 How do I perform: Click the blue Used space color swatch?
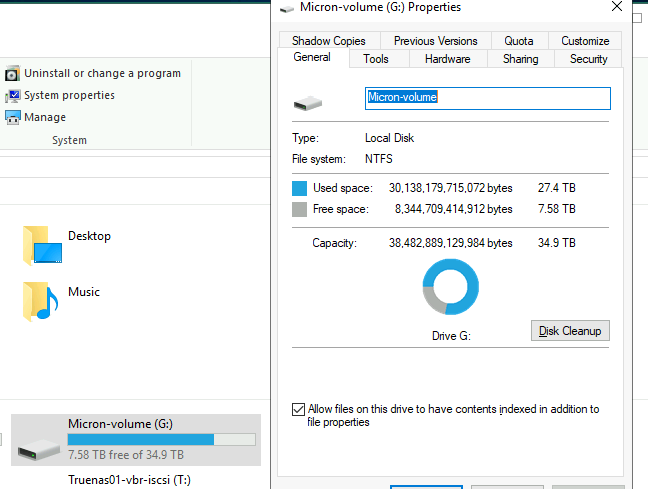click(x=299, y=188)
